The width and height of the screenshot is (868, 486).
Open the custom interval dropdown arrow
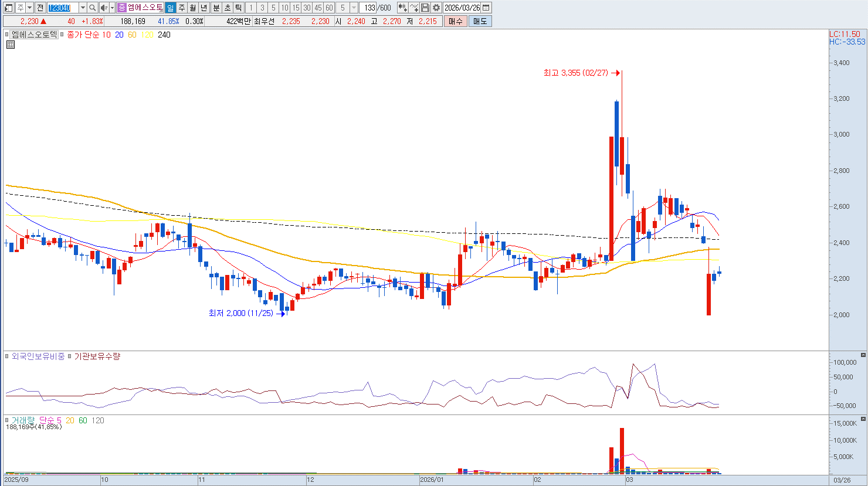coord(354,8)
